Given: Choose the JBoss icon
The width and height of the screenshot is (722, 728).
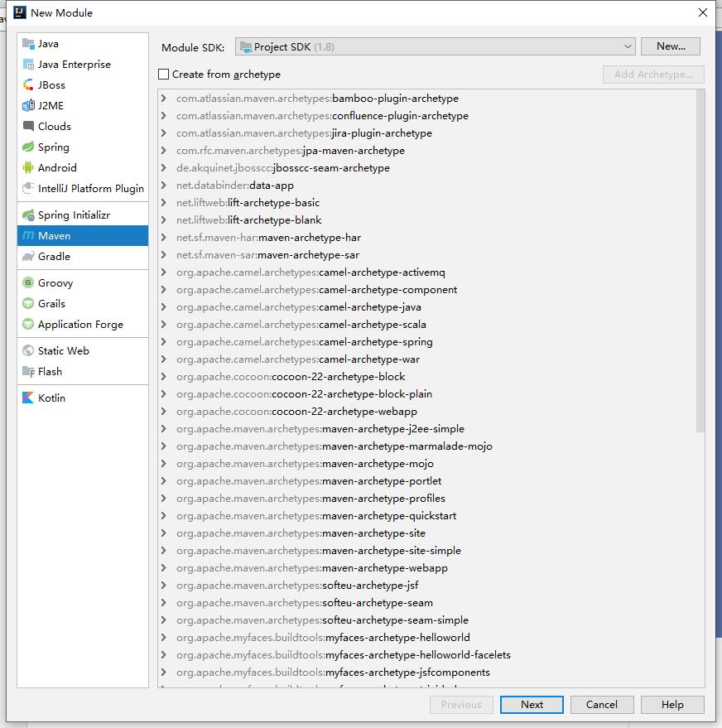Looking at the screenshot, I should point(29,85).
